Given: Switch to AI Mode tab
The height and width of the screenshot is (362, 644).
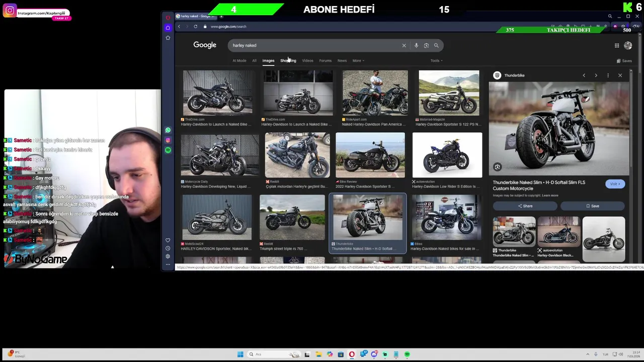Looking at the screenshot, I should point(239,61).
